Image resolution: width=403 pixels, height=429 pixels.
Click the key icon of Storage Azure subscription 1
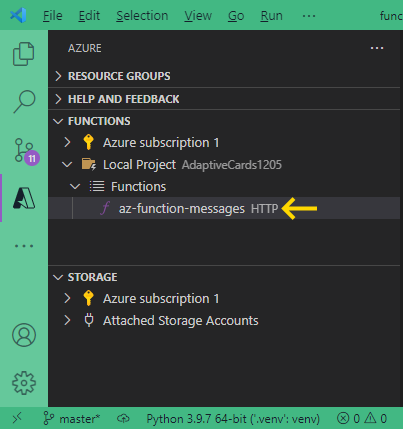[88, 298]
